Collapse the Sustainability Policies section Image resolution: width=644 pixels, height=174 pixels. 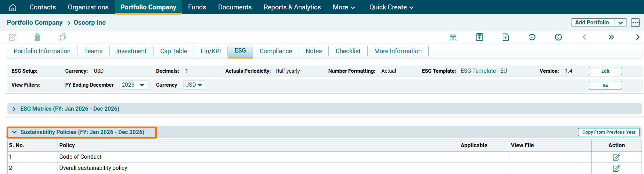[14, 132]
